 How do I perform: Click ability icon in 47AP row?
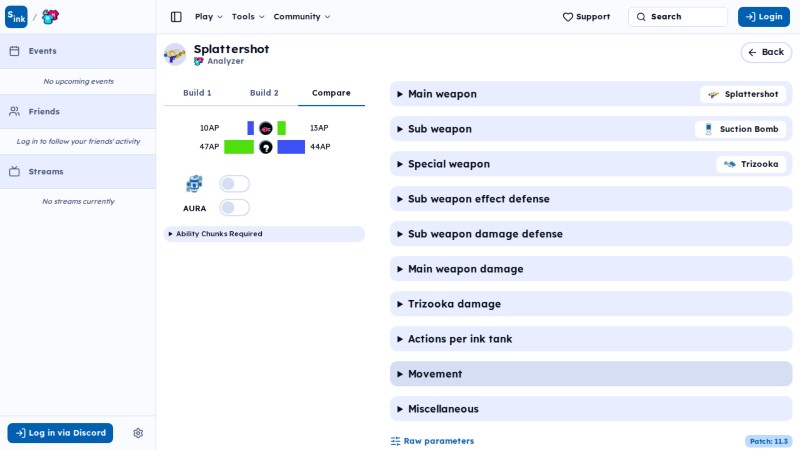(x=266, y=147)
